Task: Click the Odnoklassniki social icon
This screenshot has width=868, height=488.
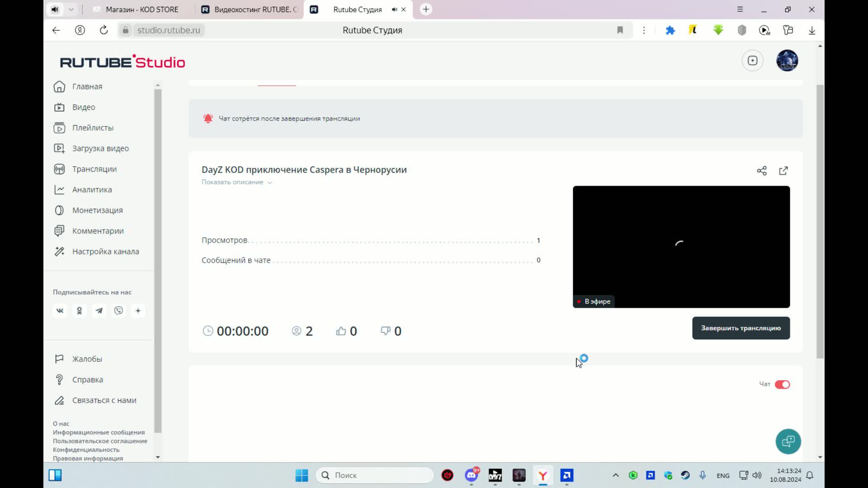Action: (x=80, y=310)
